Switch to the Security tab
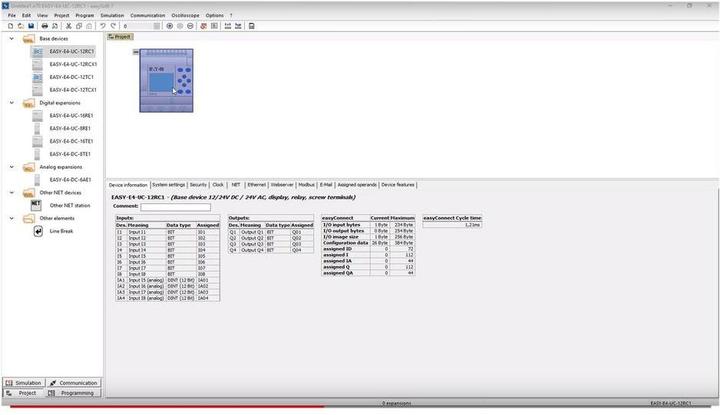 tap(198, 185)
